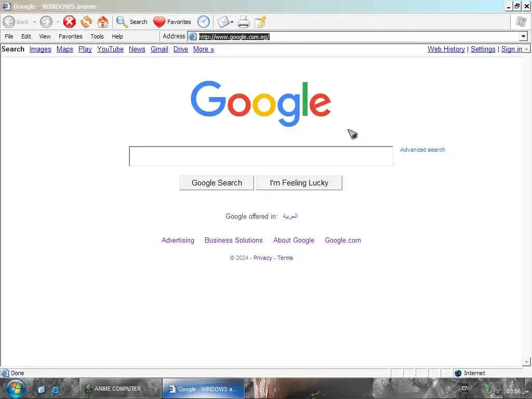The image size is (532, 399).
Task: Click the Internet zone globe in the status bar
Action: (458, 373)
